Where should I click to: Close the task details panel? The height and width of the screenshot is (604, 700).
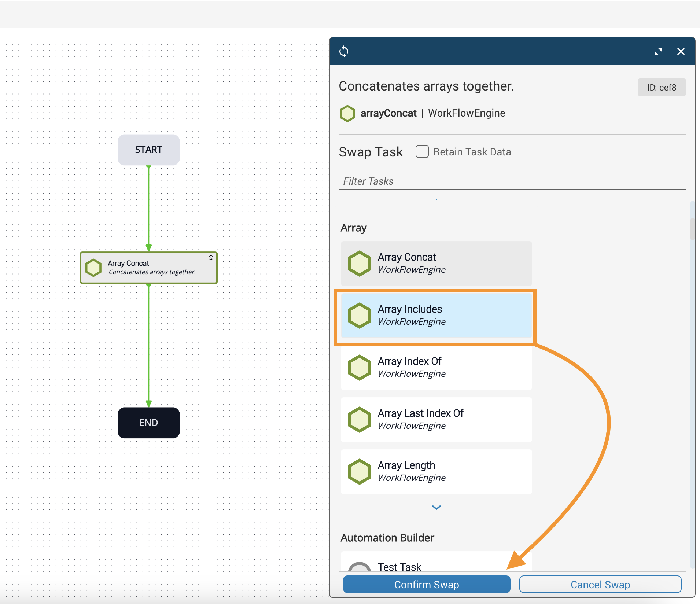[681, 51]
